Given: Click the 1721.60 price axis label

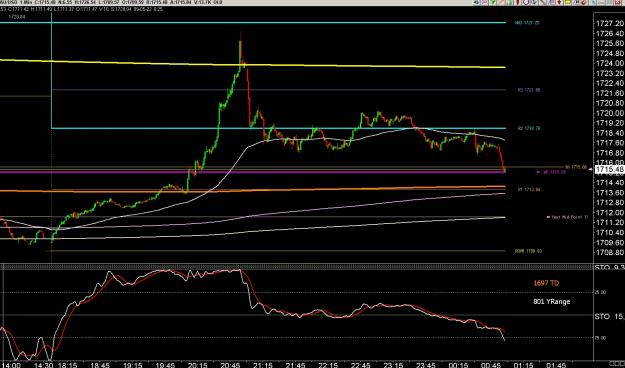Looking at the screenshot, I should pyautogui.click(x=609, y=93).
